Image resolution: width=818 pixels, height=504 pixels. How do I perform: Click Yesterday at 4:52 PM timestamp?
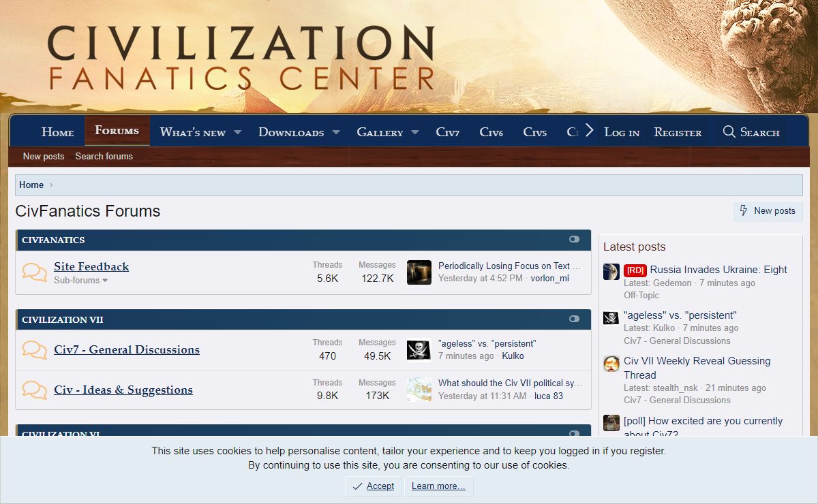(x=481, y=279)
